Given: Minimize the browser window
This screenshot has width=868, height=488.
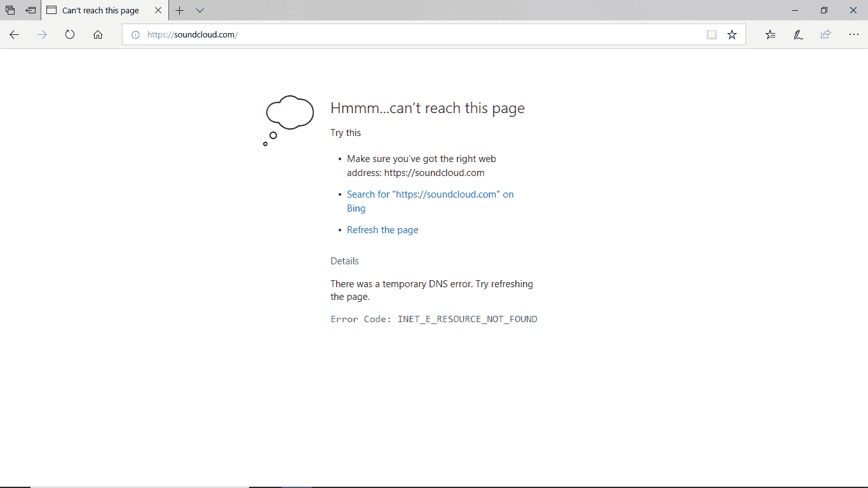Looking at the screenshot, I should (795, 10).
